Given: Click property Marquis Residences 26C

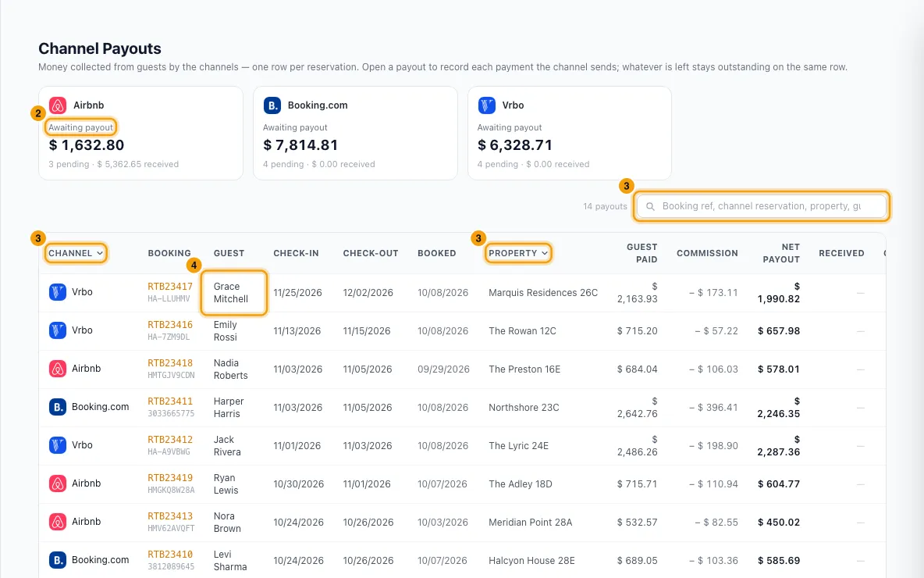Looking at the screenshot, I should pyautogui.click(x=543, y=293).
